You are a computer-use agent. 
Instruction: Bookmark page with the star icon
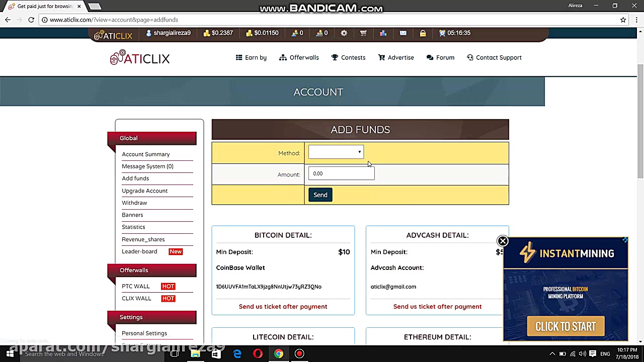click(623, 20)
